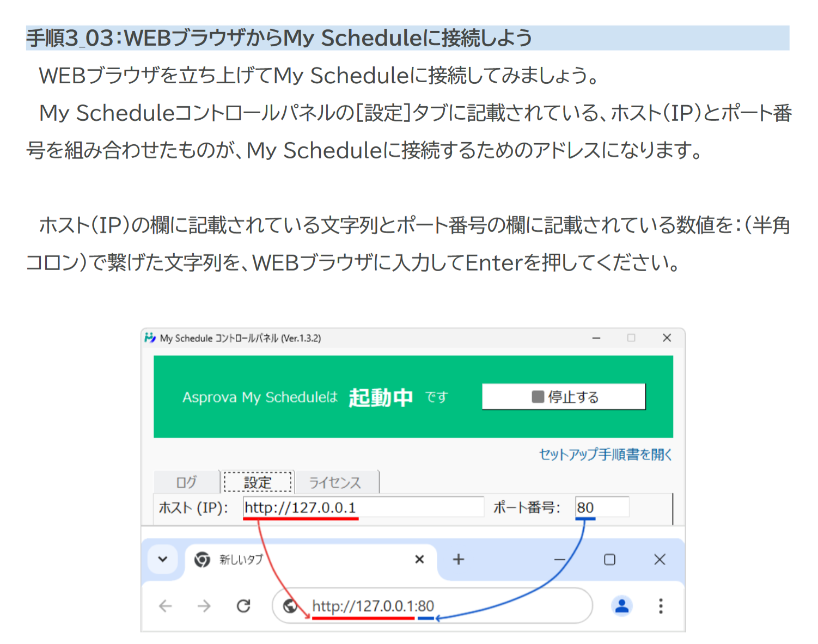Click the ポート番号 field showing 80
The width and height of the screenshot is (818, 644).
coord(602,507)
